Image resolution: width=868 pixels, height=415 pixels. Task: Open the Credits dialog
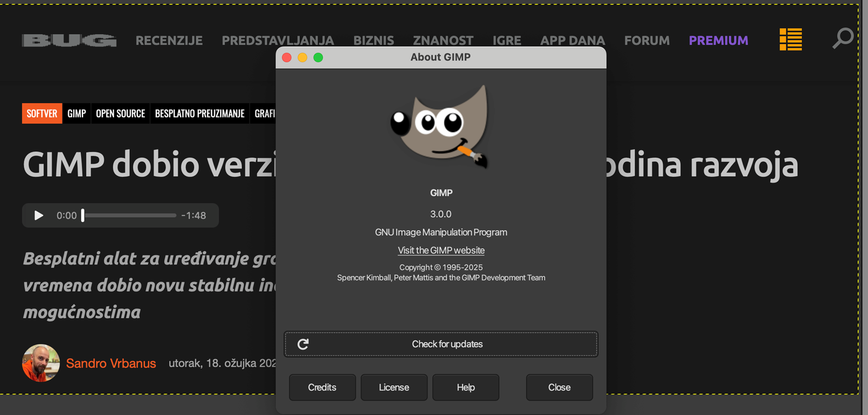point(322,387)
